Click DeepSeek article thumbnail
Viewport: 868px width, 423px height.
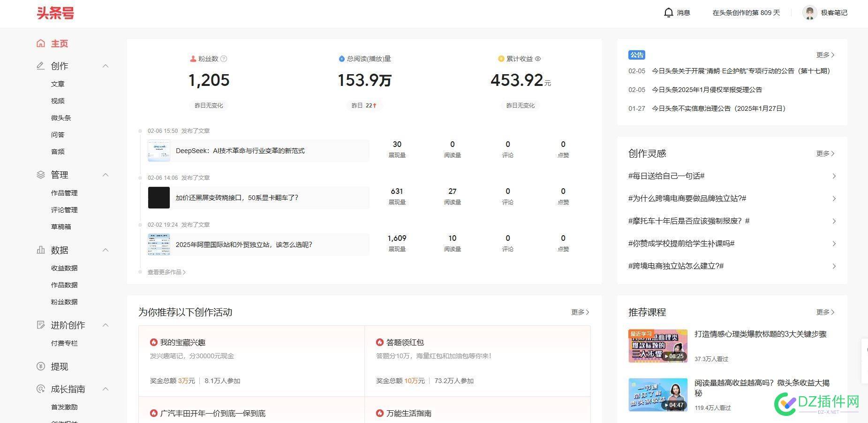159,151
